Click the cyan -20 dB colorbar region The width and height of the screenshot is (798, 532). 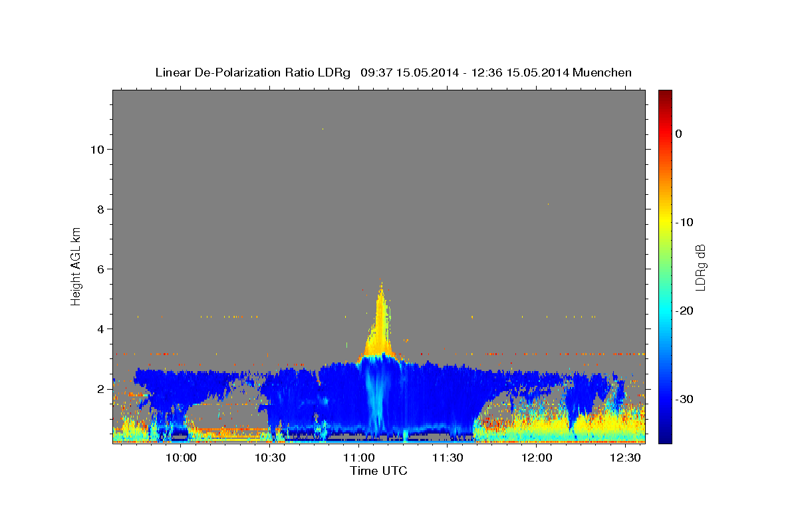(665, 311)
